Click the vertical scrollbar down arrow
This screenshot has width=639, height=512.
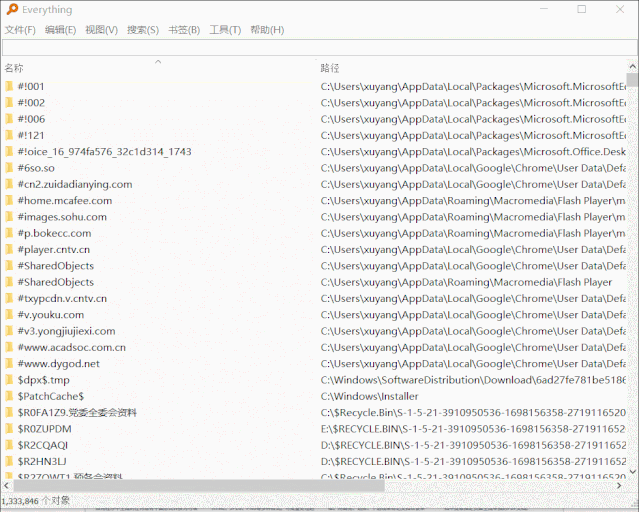pyautogui.click(x=632, y=472)
